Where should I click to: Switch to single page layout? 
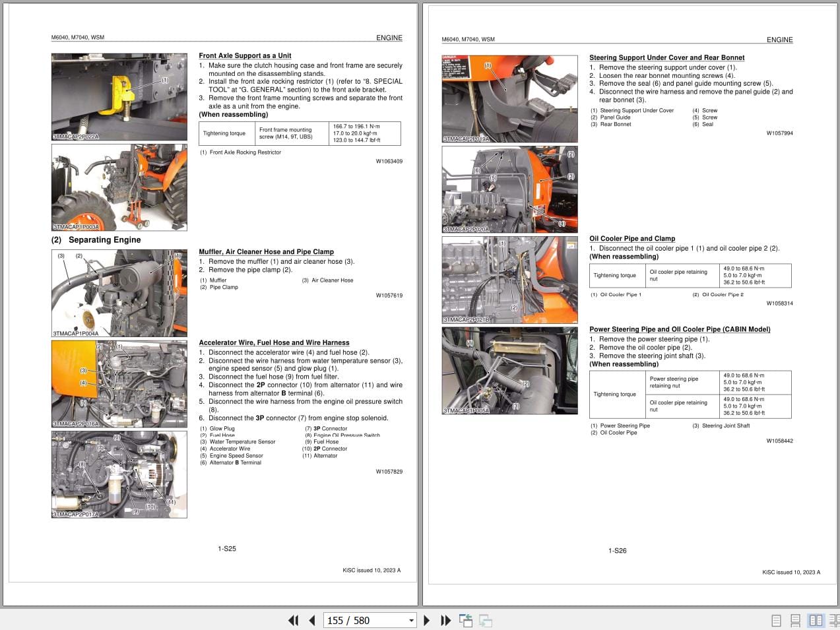776,621
